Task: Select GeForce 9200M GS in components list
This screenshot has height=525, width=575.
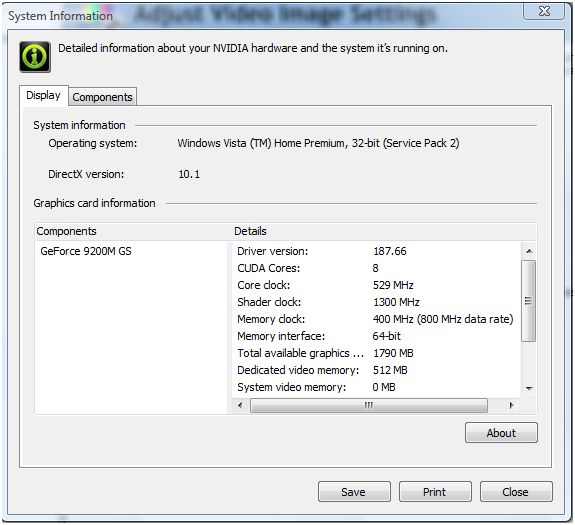Action: [x=86, y=251]
